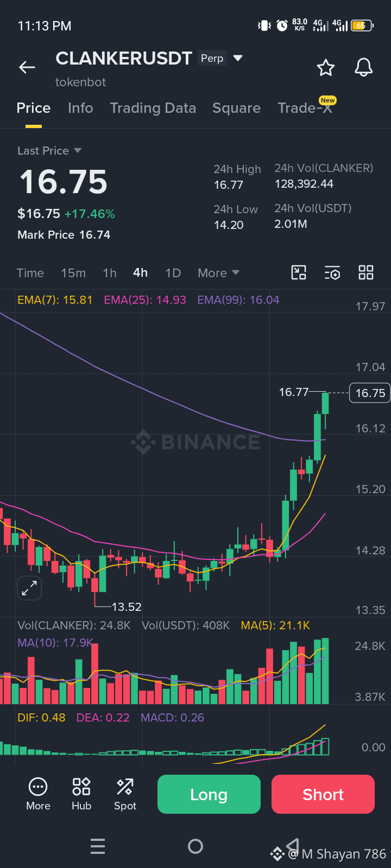
Task: Switch to Spot trading icon
Action: coord(125,794)
